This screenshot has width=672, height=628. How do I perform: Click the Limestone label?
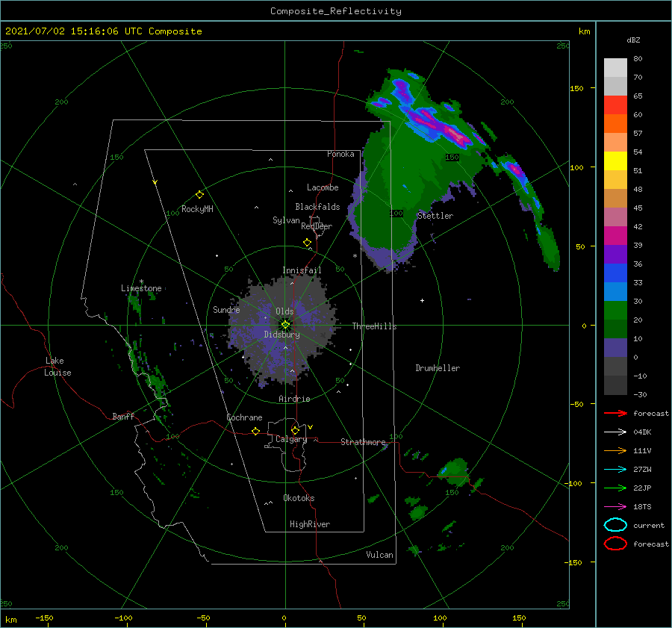click(x=141, y=288)
